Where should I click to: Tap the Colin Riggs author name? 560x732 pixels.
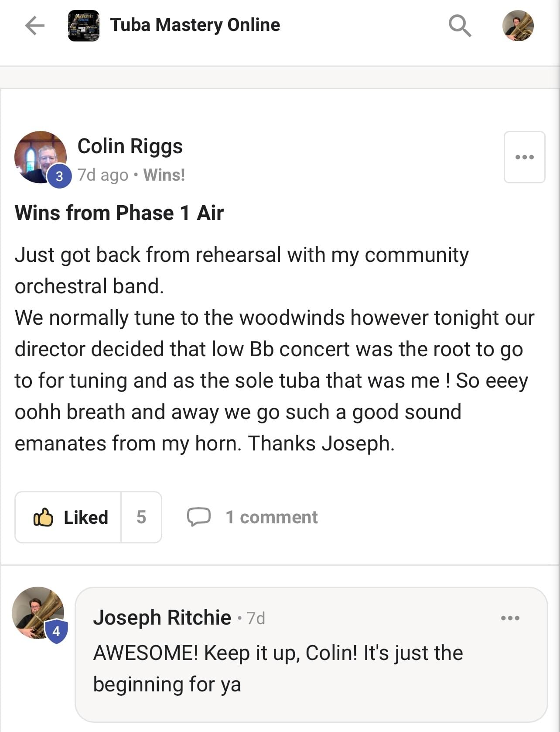tap(130, 146)
